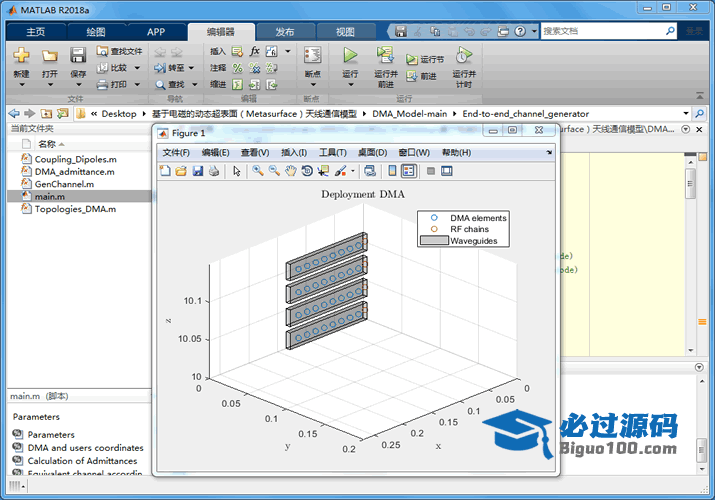Open the Compare dropdown arrow
The image size is (715, 500).
coord(137,68)
